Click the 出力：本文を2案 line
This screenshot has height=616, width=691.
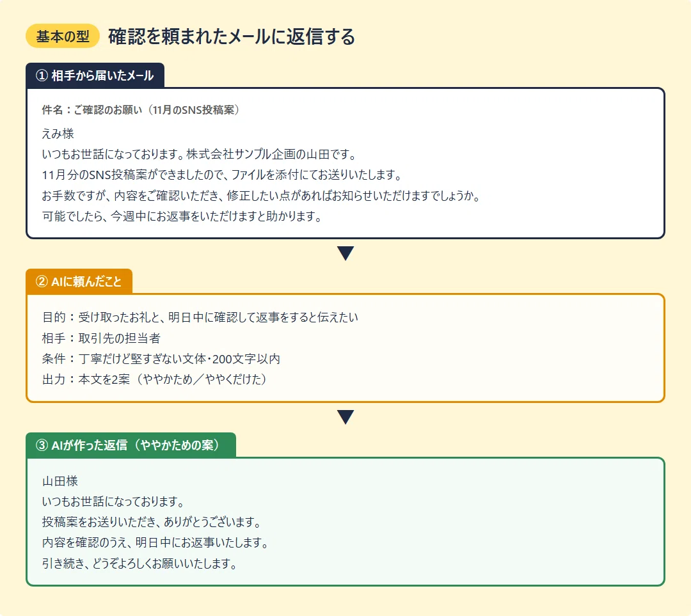pos(155,379)
